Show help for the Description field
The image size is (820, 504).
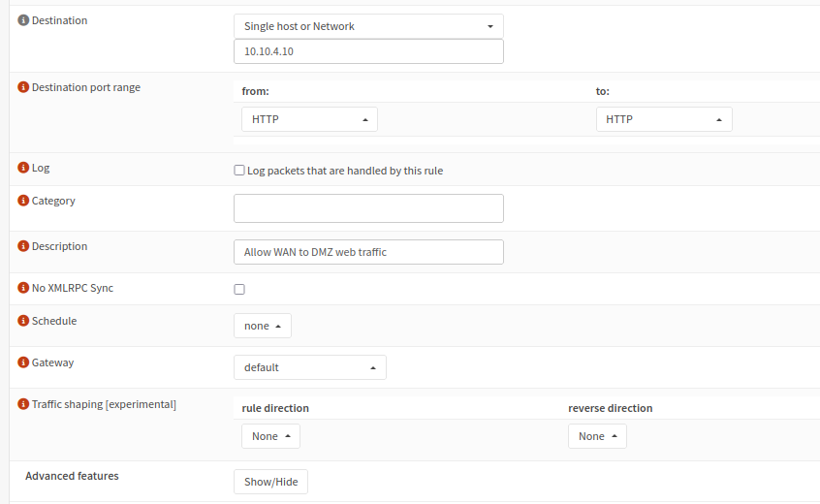[x=24, y=246]
